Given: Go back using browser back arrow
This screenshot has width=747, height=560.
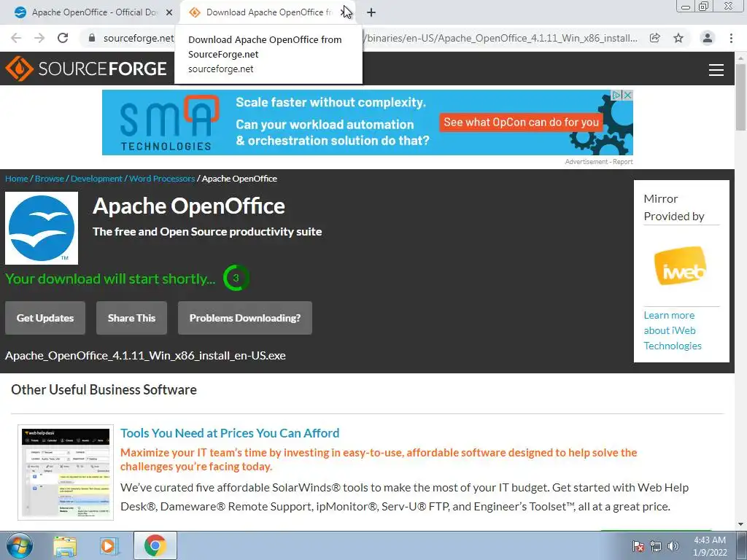Looking at the screenshot, I should click(x=16, y=38).
